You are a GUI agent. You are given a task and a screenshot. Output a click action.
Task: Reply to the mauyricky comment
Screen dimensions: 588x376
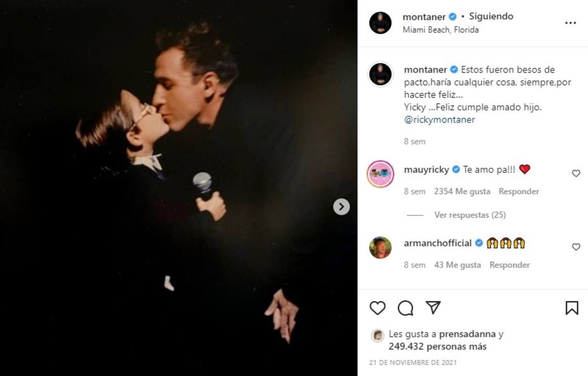point(518,192)
